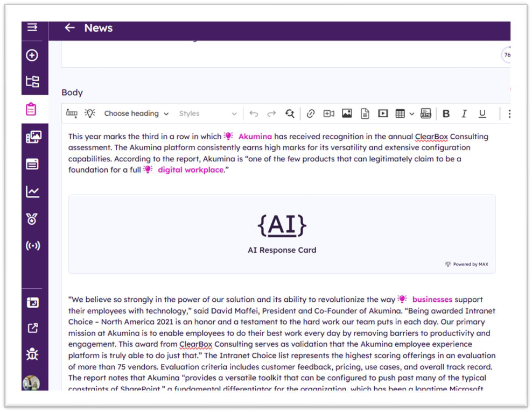This screenshot has height=412, width=532.
Task: Open the Styles dropdown
Action: (207, 113)
